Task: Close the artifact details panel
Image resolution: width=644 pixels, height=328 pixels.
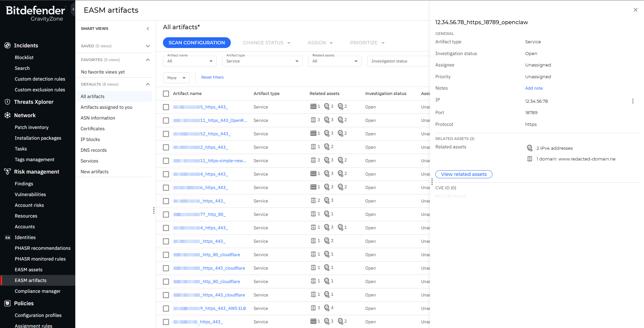Action: [x=635, y=10]
